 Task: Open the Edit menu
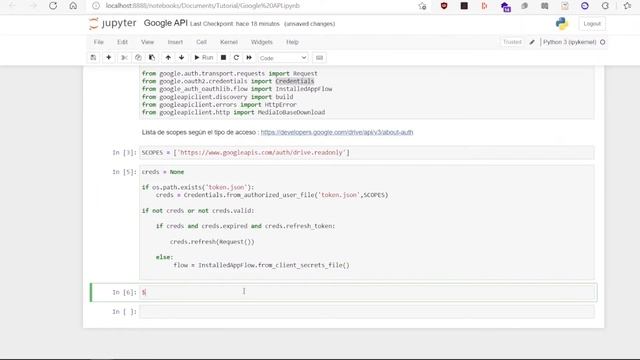click(122, 42)
